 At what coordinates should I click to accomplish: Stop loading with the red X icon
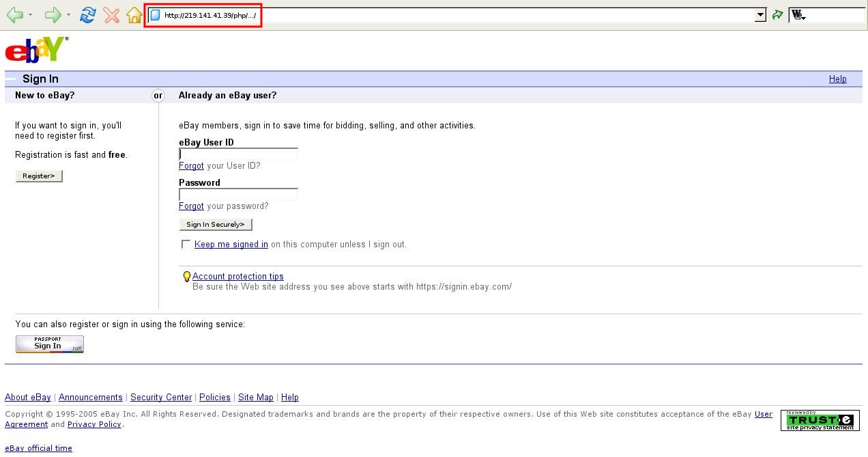tap(111, 14)
